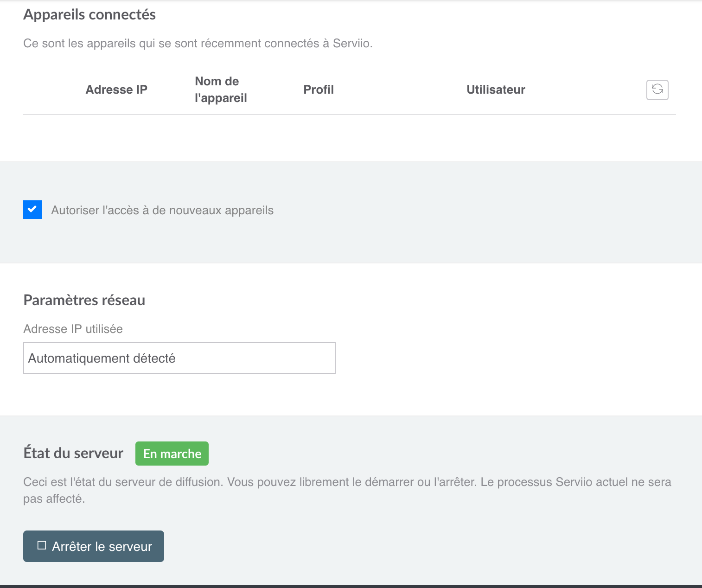
Task: Click the dark footer bar at the bottom
Action: click(x=351, y=586)
